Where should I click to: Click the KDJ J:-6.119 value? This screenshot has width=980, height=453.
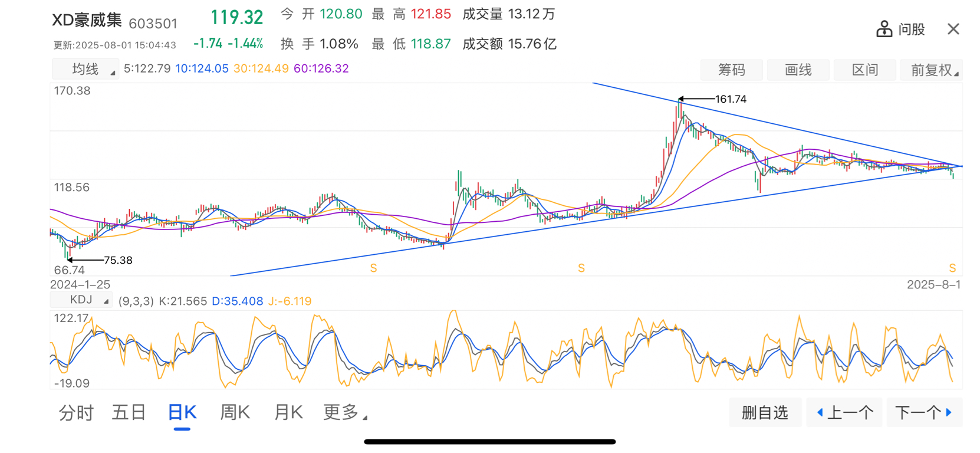pos(290,301)
